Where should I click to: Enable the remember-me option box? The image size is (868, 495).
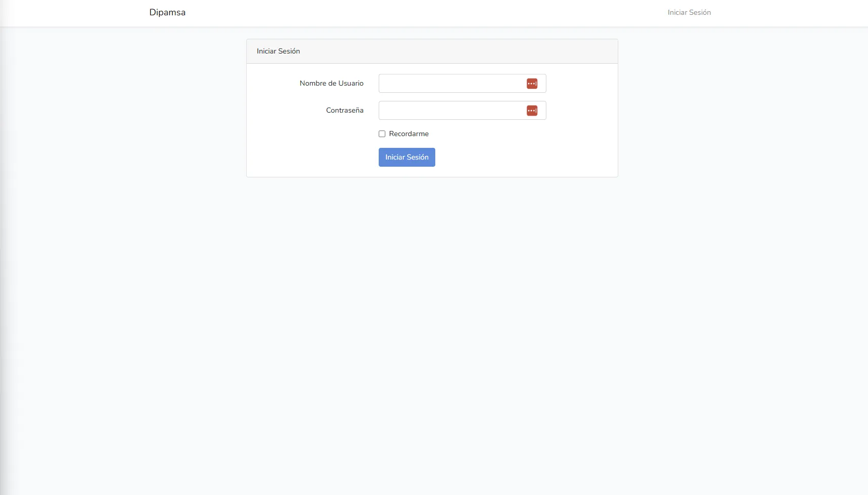pos(382,134)
